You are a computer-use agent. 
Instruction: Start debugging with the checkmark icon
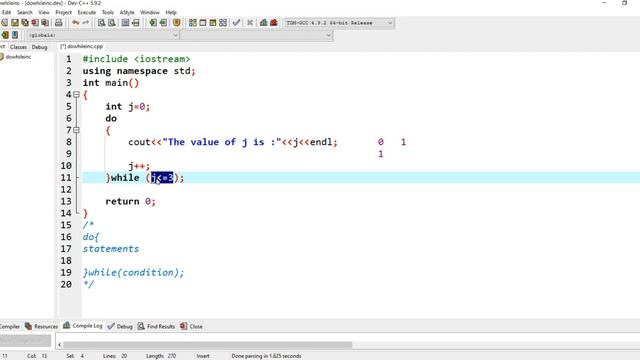tap(236, 23)
